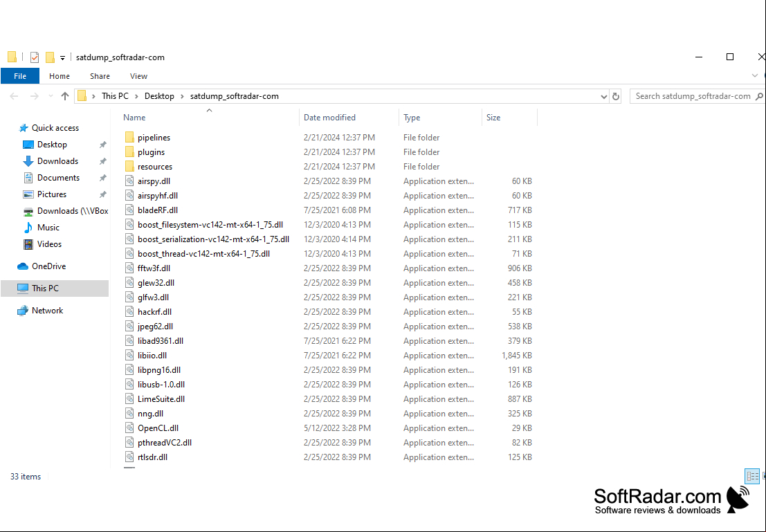
Task: Select the OpenCL.dll file icon
Action: pyautogui.click(x=129, y=428)
